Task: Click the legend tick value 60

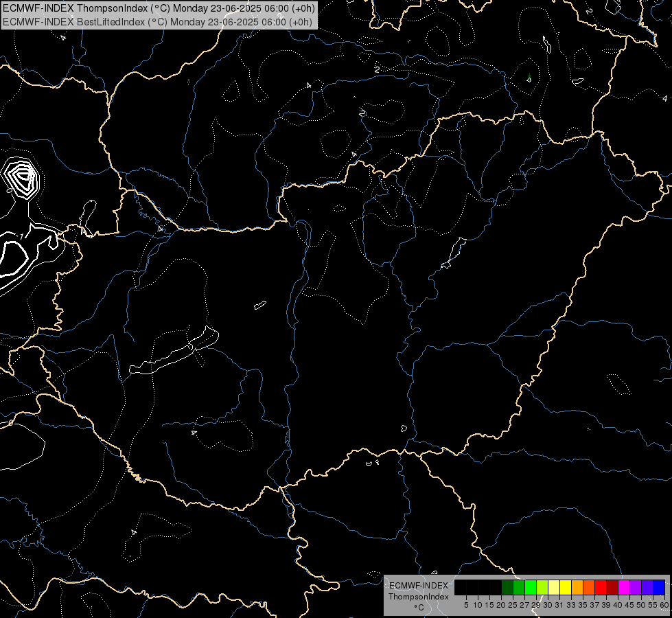Action: 664,605
